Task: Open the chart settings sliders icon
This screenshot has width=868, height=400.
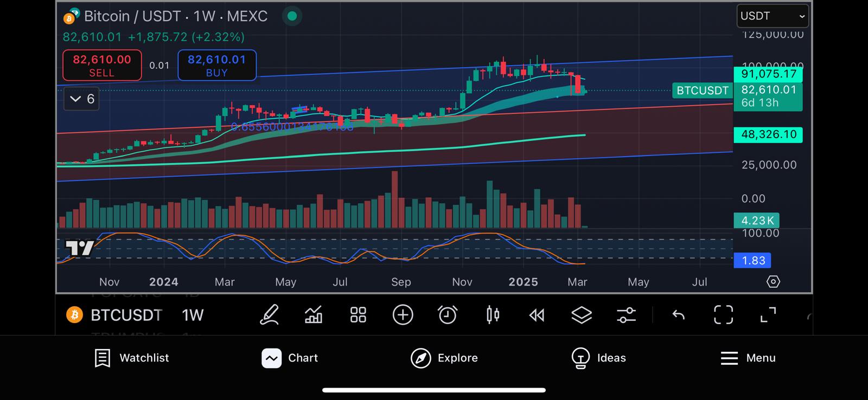Action: pos(626,315)
